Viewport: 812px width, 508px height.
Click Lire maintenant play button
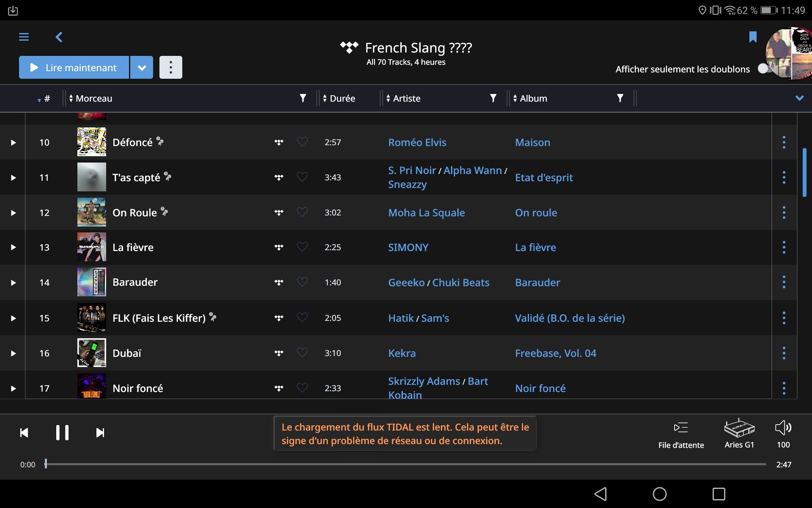click(x=74, y=67)
